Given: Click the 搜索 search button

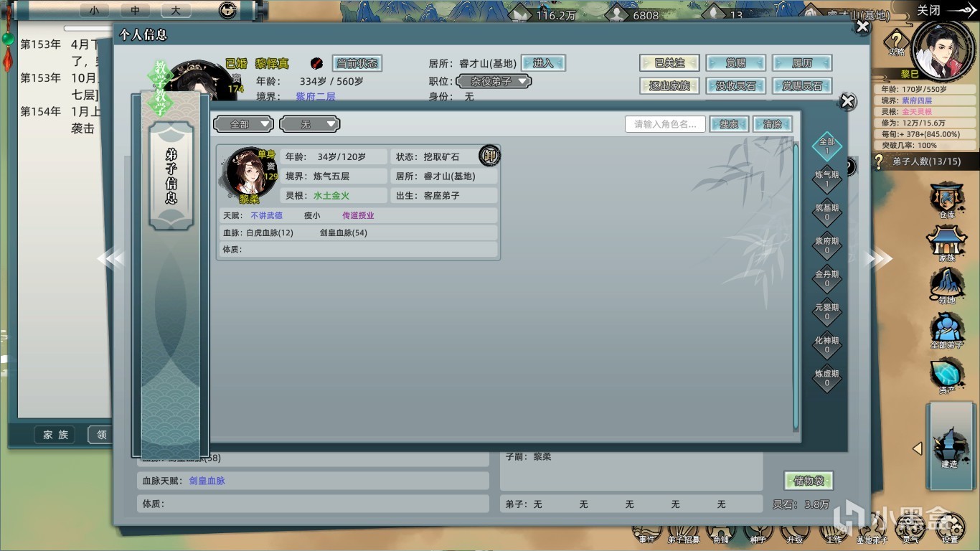Looking at the screenshot, I should (729, 124).
